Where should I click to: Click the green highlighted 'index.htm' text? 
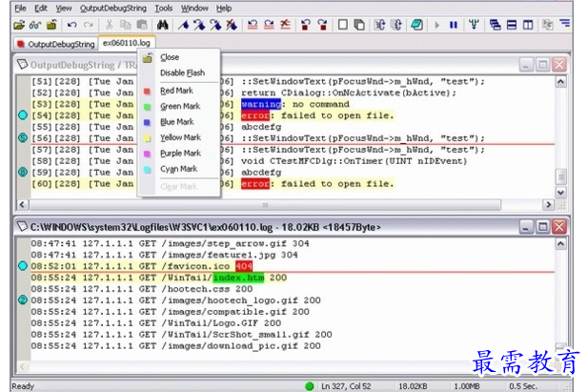point(238,278)
